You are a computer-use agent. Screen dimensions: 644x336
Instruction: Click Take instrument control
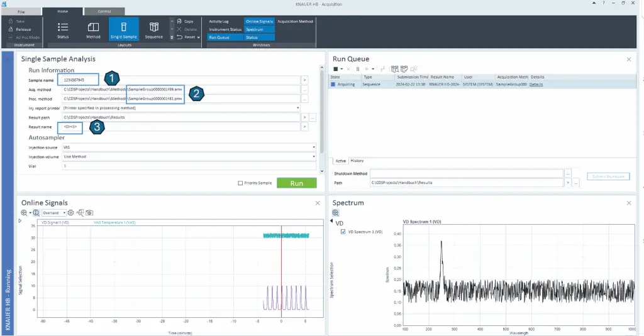[17, 21]
